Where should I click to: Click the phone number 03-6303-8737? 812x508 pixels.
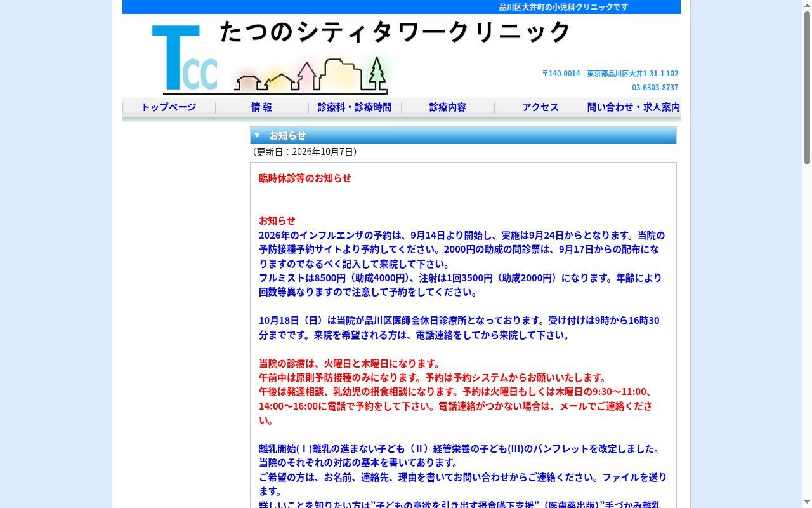coord(655,88)
